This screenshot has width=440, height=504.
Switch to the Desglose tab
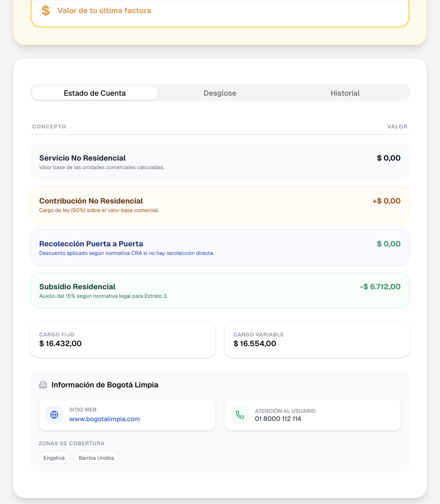click(220, 93)
